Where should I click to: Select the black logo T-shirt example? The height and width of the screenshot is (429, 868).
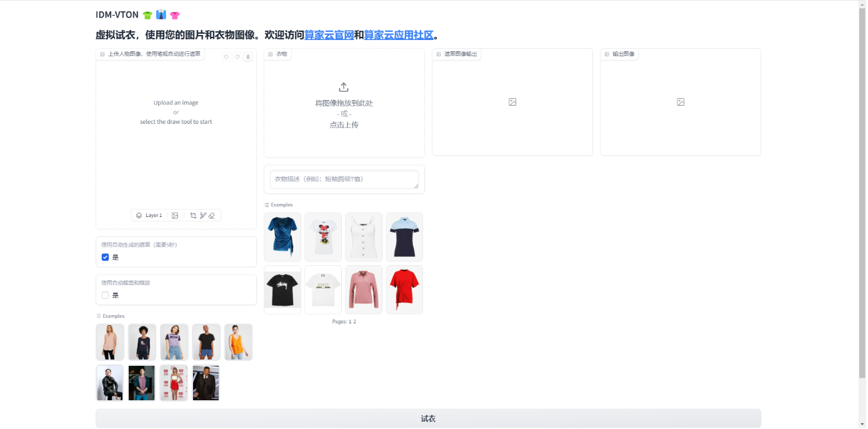pos(282,290)
